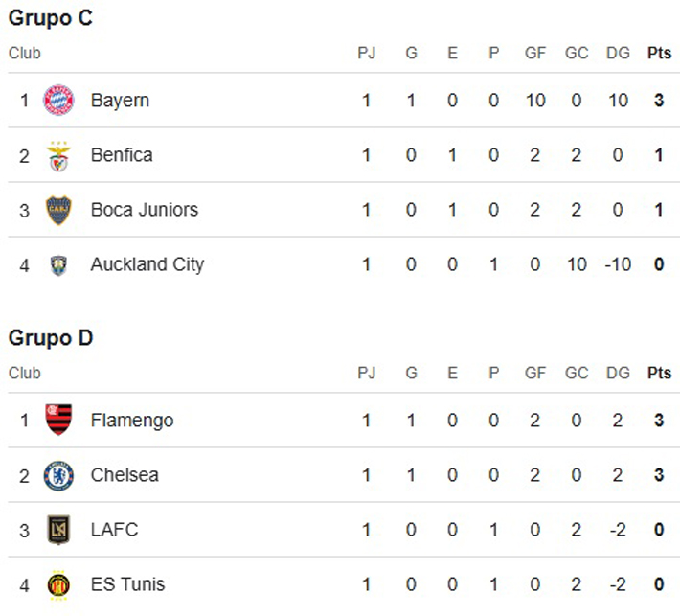
Task: Select the ES Tunis team name
Action: pos(128,584)
